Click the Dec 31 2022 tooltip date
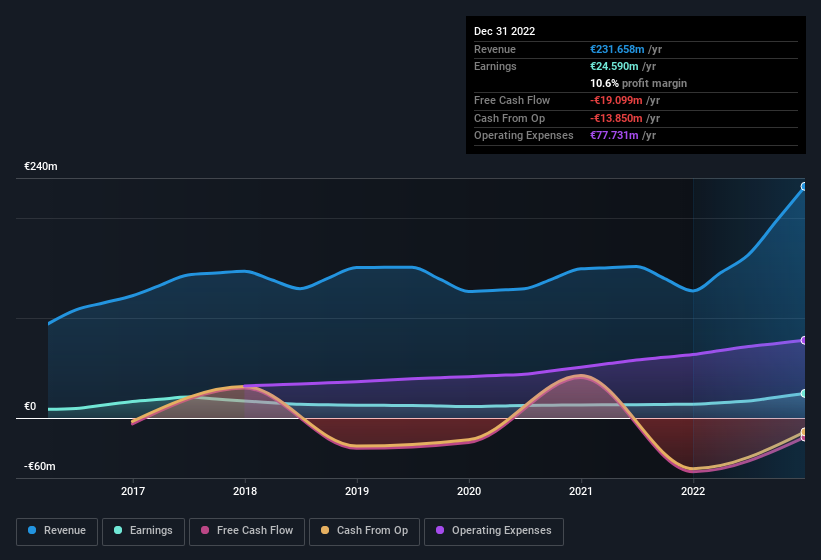This screenshot has width=821, height=560. (505, 31)
